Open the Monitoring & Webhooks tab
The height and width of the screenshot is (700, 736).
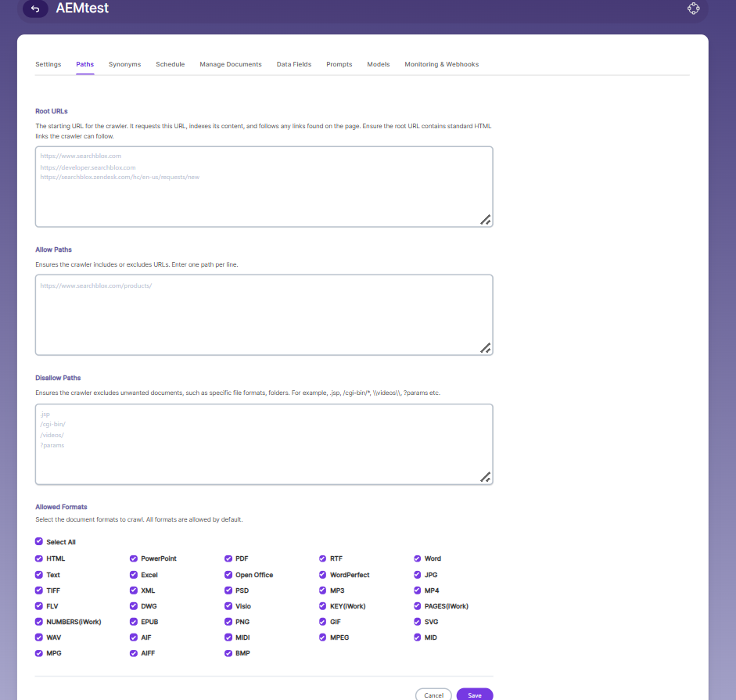[442, 64]
